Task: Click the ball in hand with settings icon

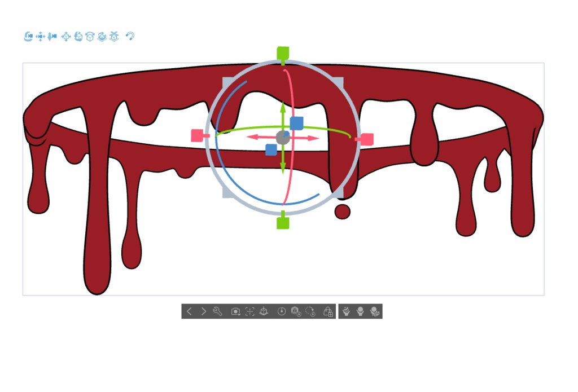Action: (x=375, y=312)
